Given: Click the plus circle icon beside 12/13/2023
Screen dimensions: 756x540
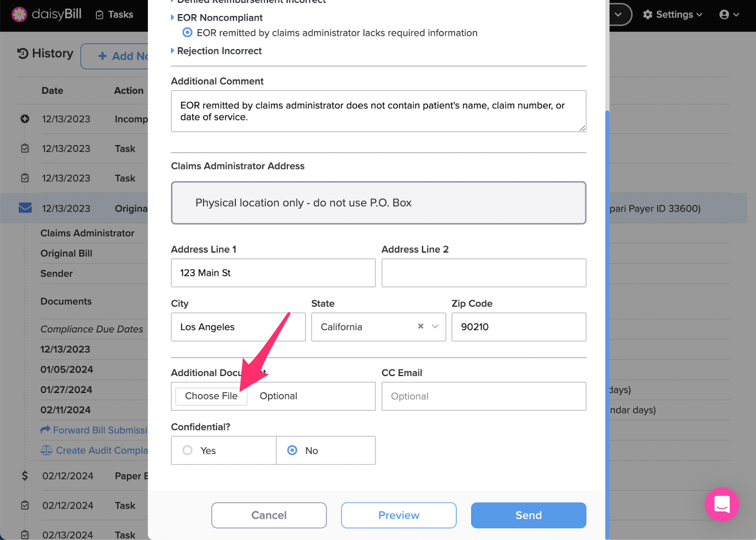Looking at the screenshot, I should [x=25, y=119].
